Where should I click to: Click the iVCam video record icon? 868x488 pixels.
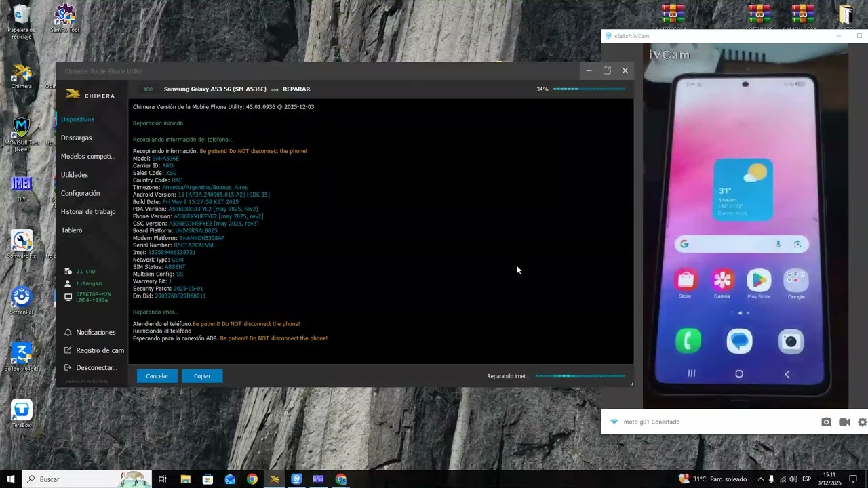tap(844, 422)
